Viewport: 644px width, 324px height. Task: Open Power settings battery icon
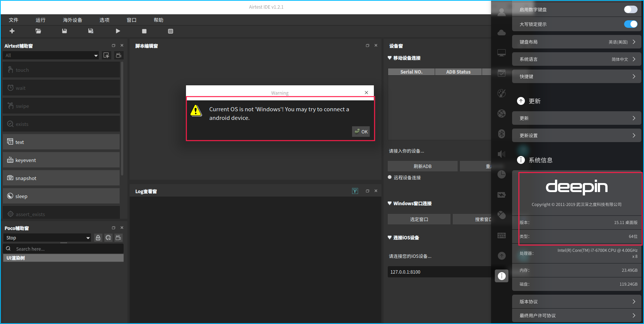502,195
